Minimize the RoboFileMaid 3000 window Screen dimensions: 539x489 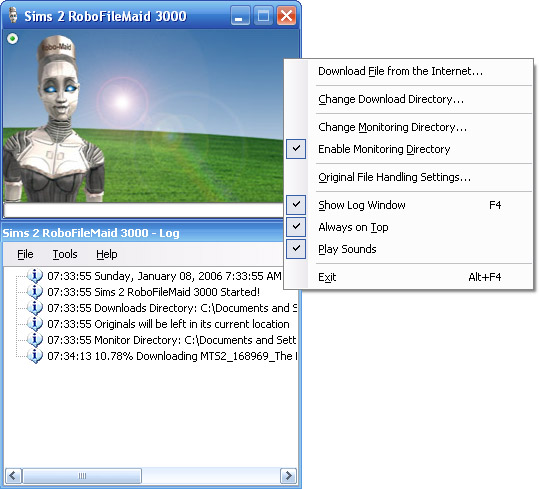point(240,15)
